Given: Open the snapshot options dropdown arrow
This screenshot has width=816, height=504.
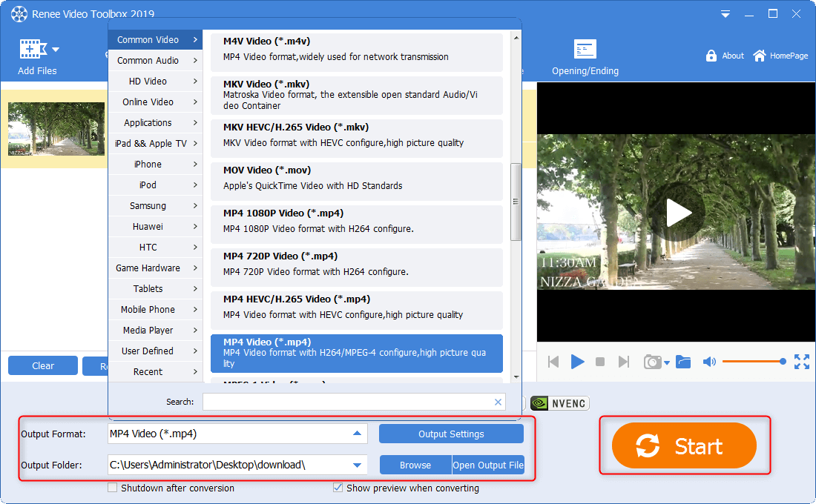Looking at the screenshot, I should tap(667, 363).
